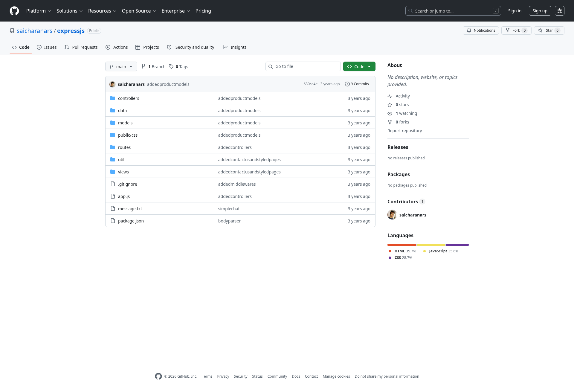Click the message.txt file icon

pos(113,208)
